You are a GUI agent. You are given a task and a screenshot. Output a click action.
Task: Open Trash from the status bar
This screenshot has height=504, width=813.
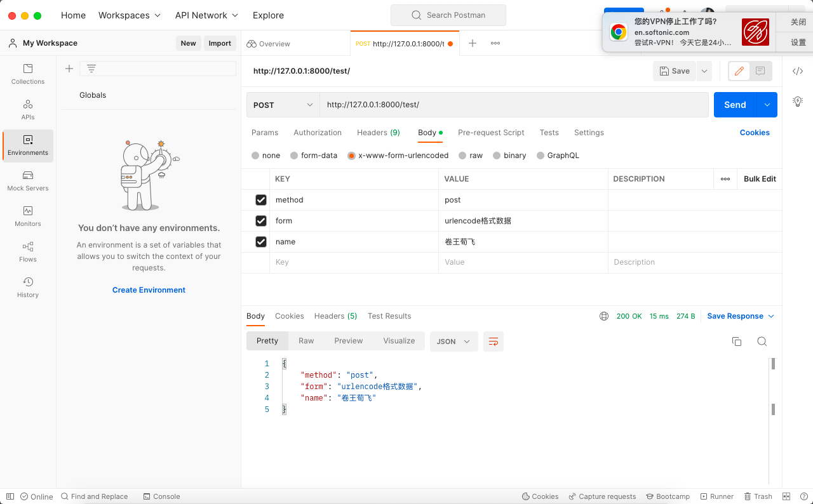tap(758, 496)
